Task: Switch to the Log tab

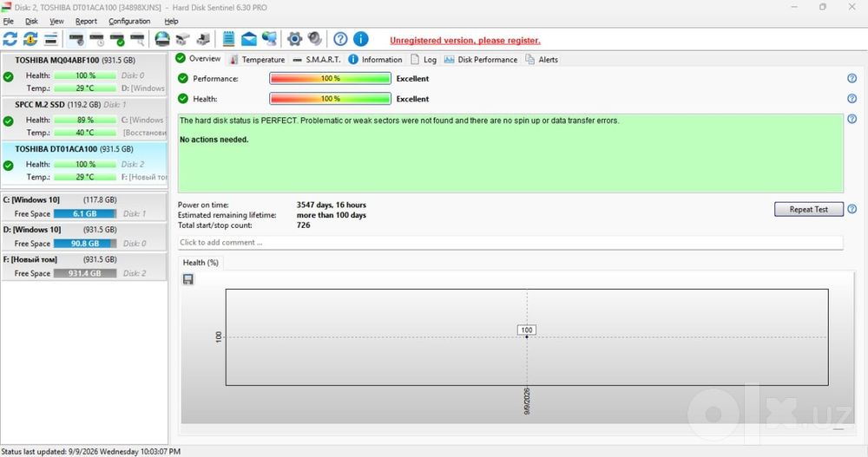Action: 424,59
